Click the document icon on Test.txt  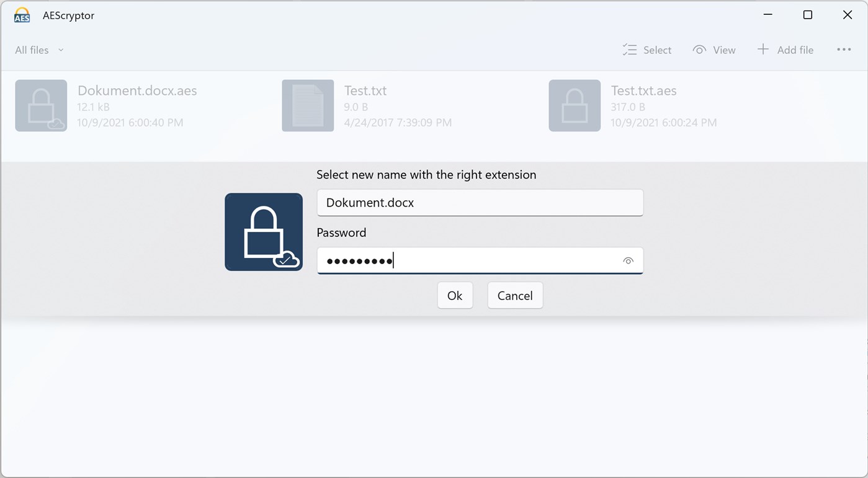pyautogui.click(x=308, y=105)
